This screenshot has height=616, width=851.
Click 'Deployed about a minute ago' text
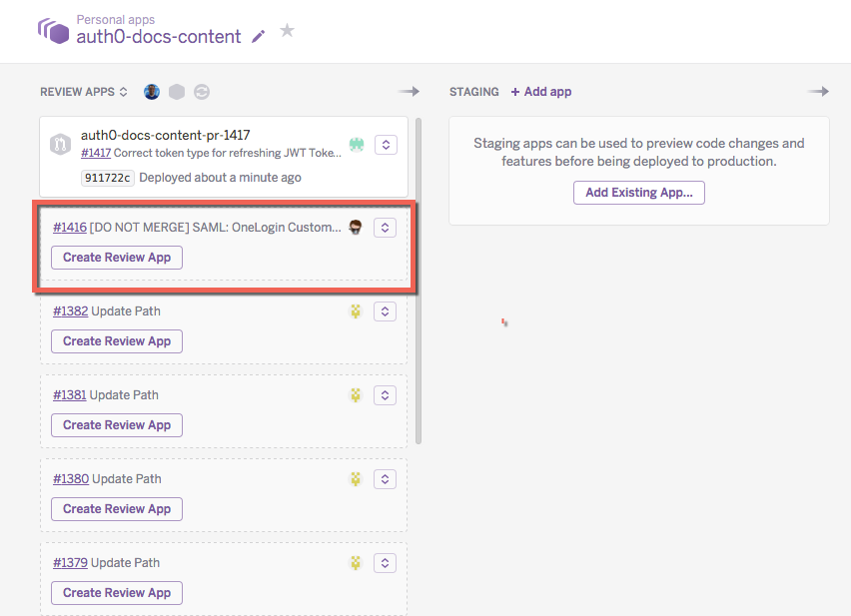pyautogui.click(x=220, y=178)
